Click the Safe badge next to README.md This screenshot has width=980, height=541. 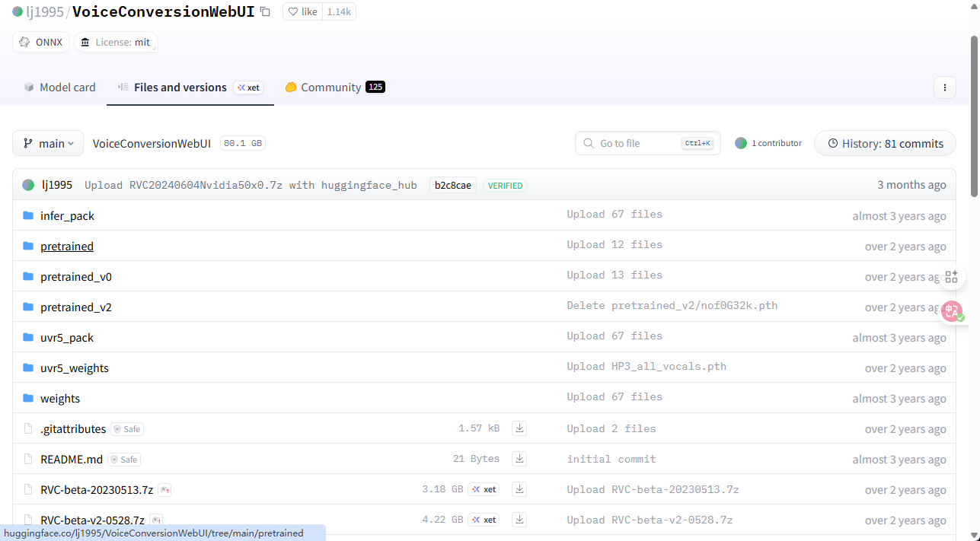tap(124, 460)
